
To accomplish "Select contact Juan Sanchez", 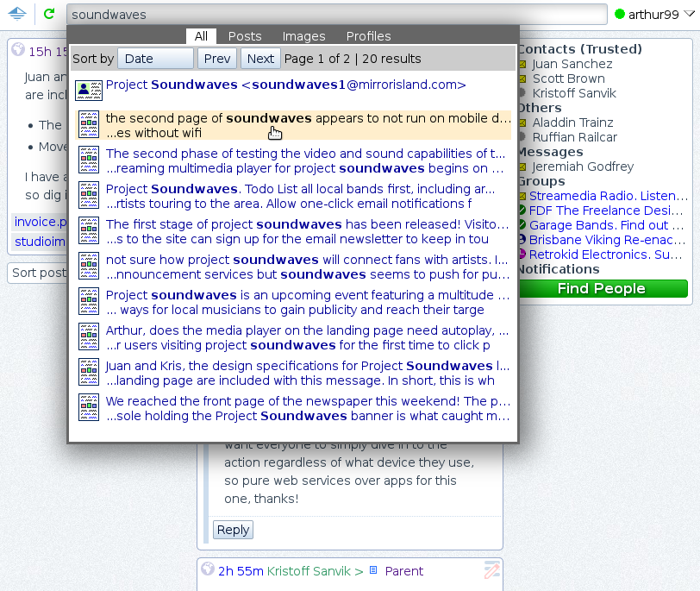I will [572, 64].
